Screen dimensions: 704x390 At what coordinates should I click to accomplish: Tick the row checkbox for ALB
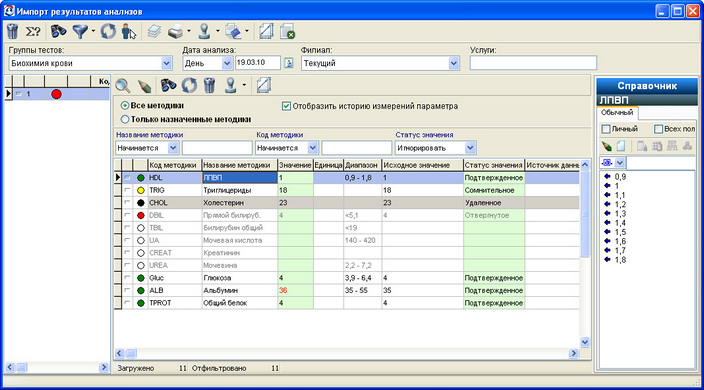128,290
